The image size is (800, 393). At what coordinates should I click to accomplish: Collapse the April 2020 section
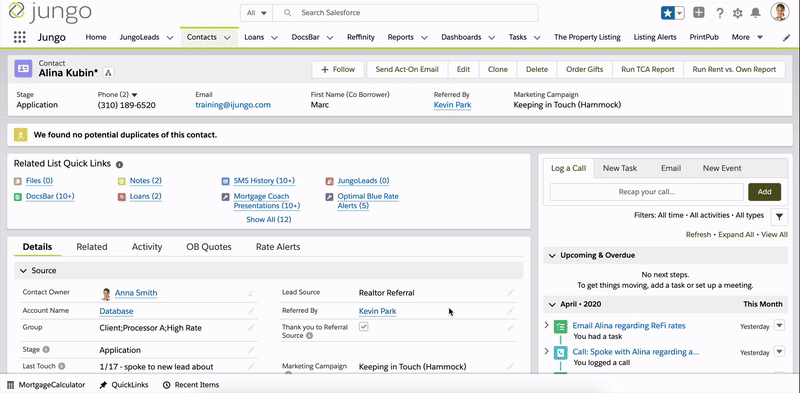pos(552,304)
